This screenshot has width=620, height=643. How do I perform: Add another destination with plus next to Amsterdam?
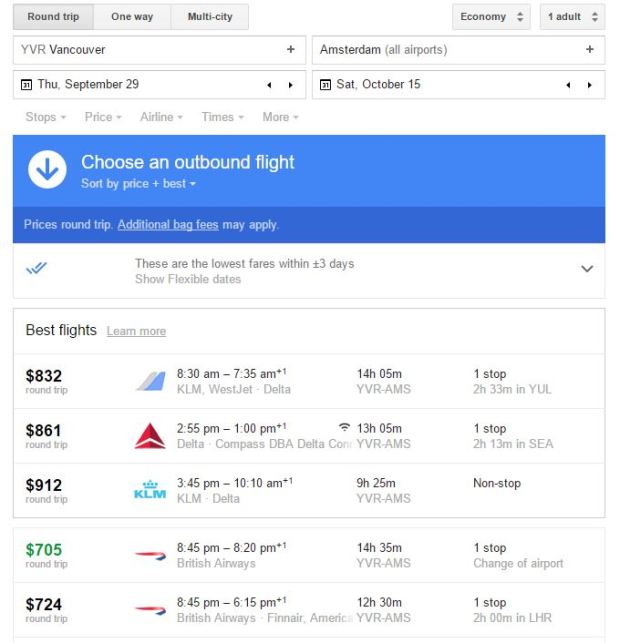(x=590, y=50)
